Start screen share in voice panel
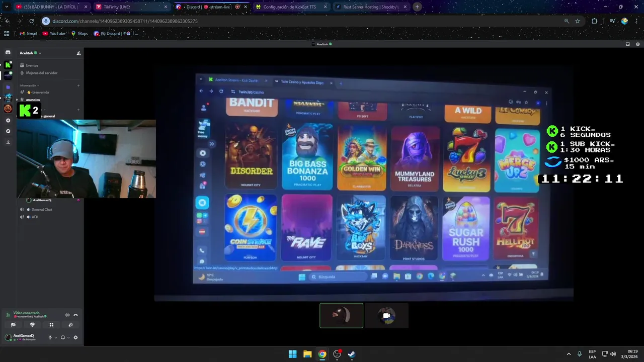The height and width of the screenshot is (362, 644). pos(32,325)
